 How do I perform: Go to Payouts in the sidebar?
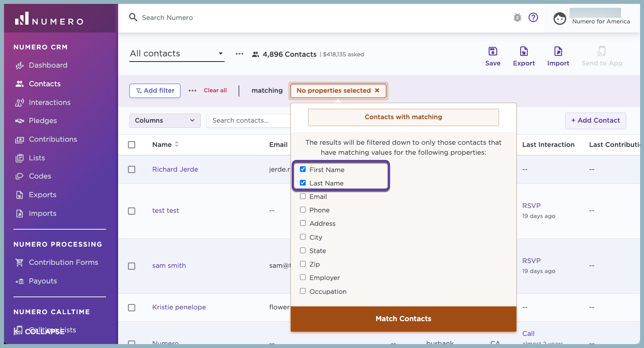click(x=43, y=281)
